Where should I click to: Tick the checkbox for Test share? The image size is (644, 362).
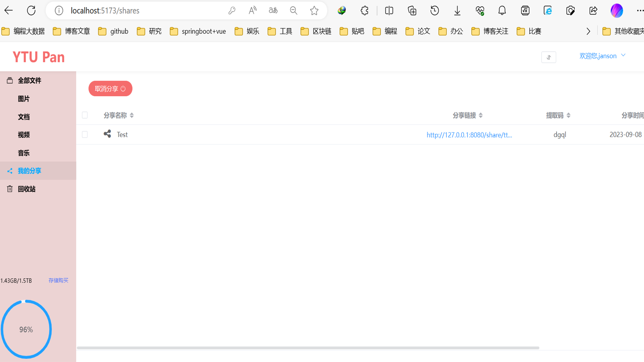[x=85, y=134]
